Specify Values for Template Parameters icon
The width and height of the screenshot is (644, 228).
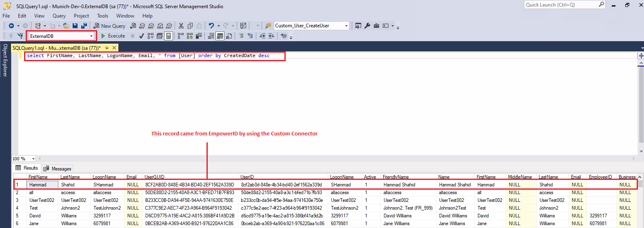[284, 36]
